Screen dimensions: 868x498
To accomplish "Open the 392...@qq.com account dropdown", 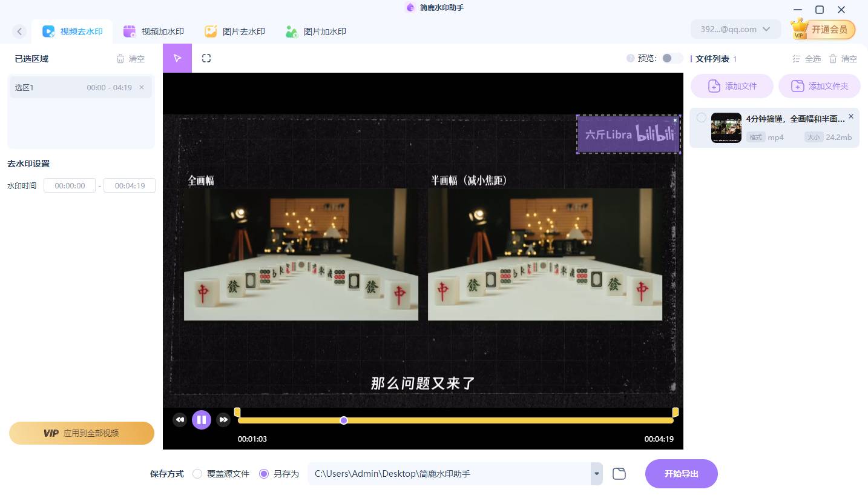I will [x=735, y=29].
